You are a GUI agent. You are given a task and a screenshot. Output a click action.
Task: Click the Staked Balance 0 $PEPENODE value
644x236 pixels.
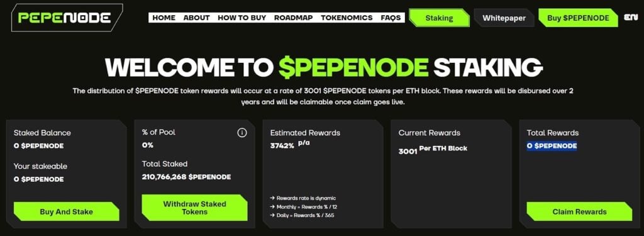tap(38, 146)
